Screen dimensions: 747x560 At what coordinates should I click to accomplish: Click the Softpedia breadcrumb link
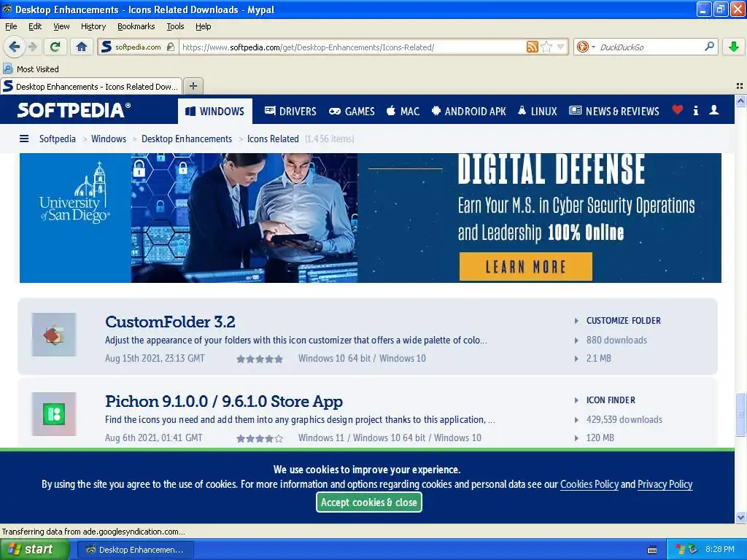click(57, 139)
